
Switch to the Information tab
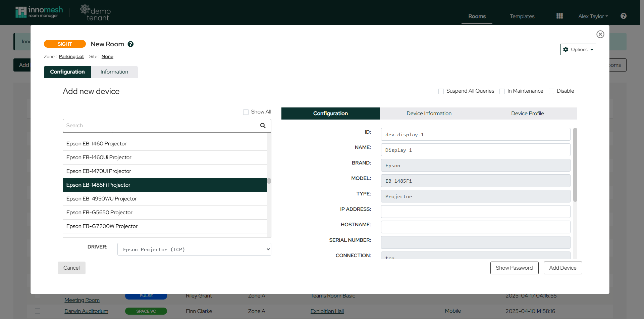(114, 72)
